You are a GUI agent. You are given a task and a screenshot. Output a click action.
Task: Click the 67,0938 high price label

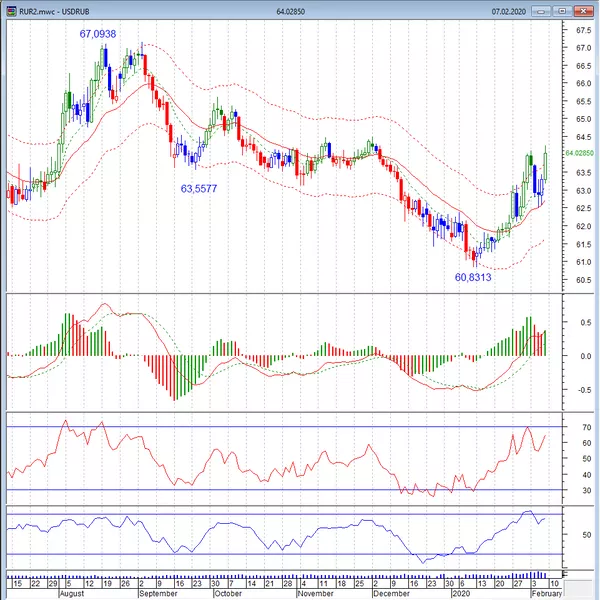tap(98, 34)
